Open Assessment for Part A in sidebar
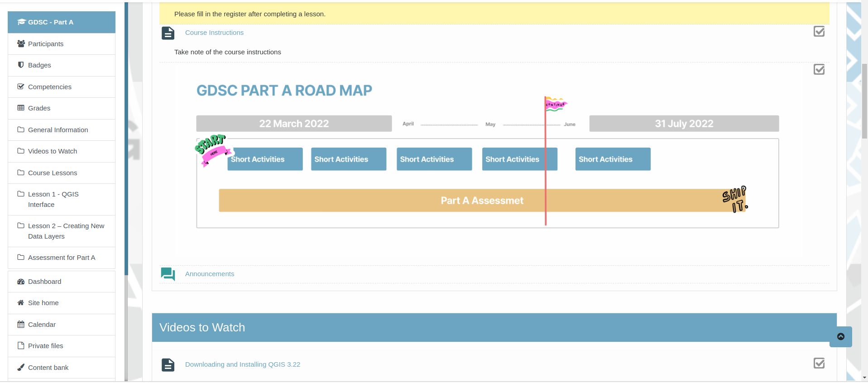Screen dimensions: 868x383 click(x=62, y=258)
